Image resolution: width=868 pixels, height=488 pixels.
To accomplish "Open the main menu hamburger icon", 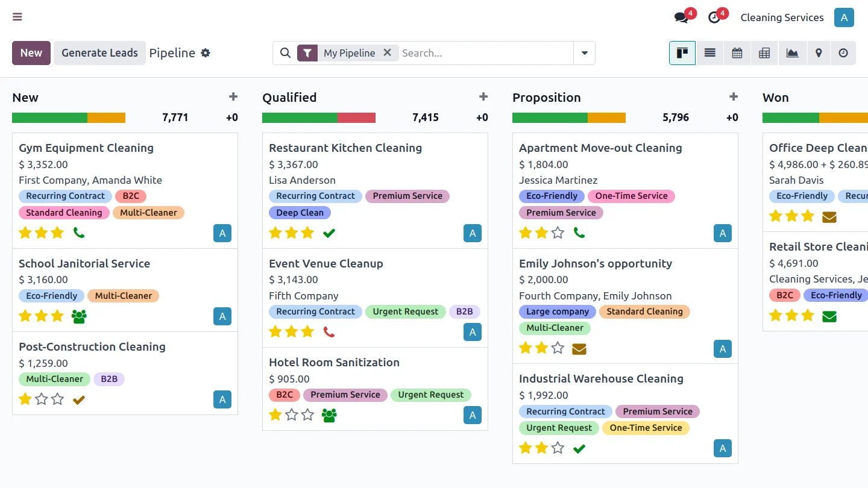I will tap(17, 17).
